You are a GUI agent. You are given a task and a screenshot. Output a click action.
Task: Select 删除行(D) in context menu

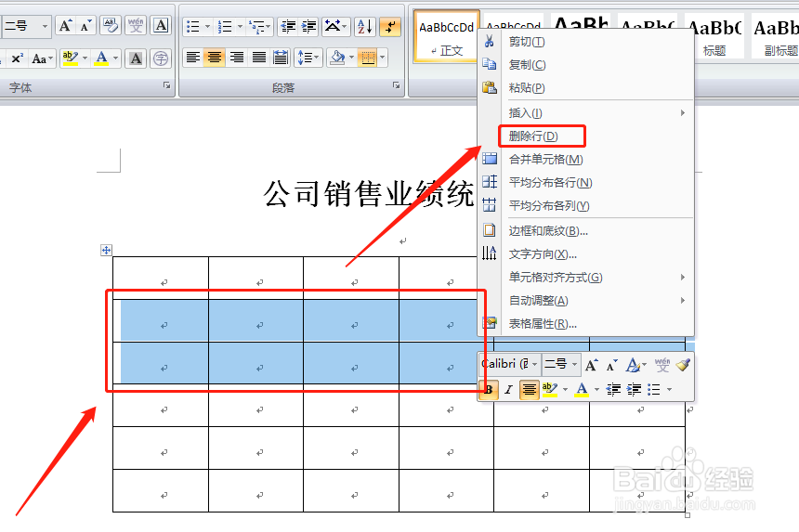[586, 136]
